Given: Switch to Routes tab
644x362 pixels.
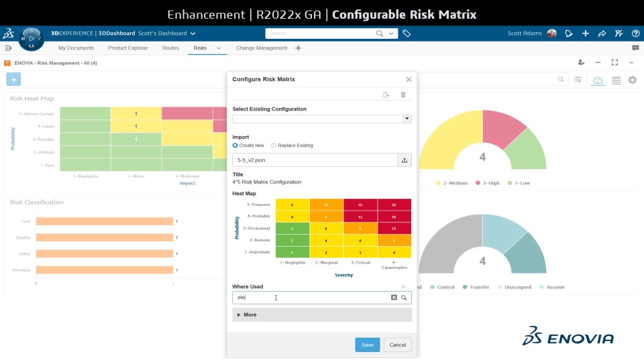Looking at the screenshot, I should click(170, 48).
